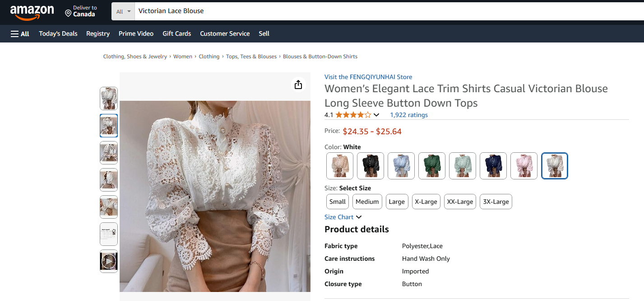Open the All hamburger menu

(19, 33)
